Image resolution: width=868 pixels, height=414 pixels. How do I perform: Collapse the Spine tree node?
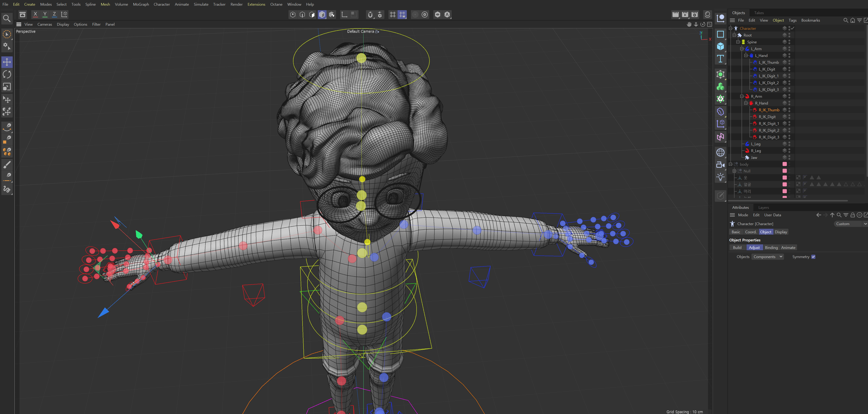(738, 42)
